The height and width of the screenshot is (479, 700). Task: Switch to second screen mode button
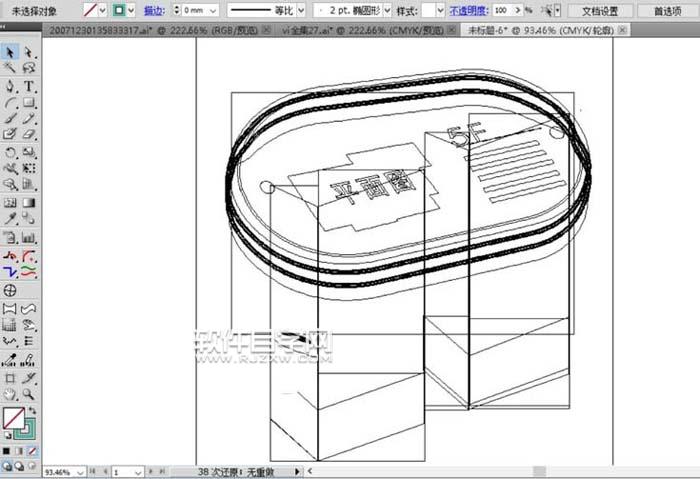click(19, 466)
